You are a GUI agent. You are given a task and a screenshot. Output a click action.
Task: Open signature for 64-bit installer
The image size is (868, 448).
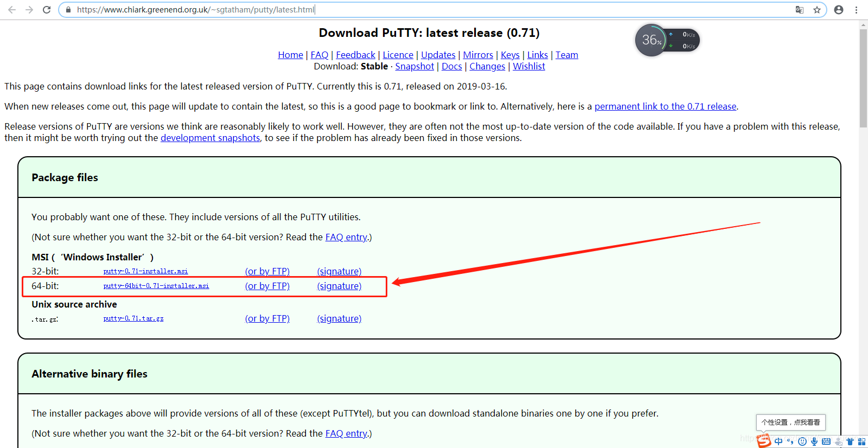pos(339,286)
